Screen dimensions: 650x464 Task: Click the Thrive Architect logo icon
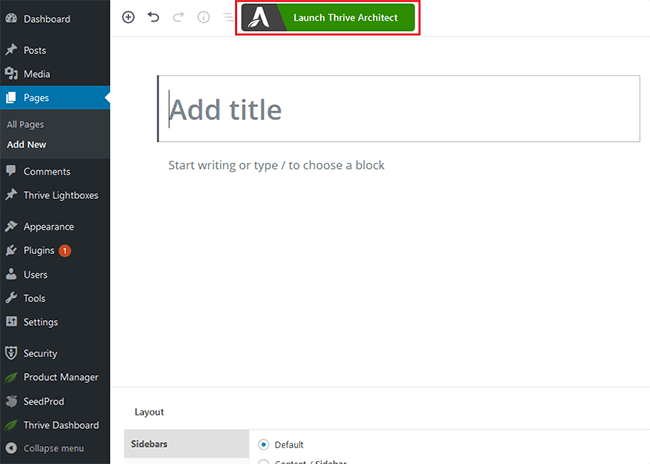pyautogui.click(x=261, y=17)
